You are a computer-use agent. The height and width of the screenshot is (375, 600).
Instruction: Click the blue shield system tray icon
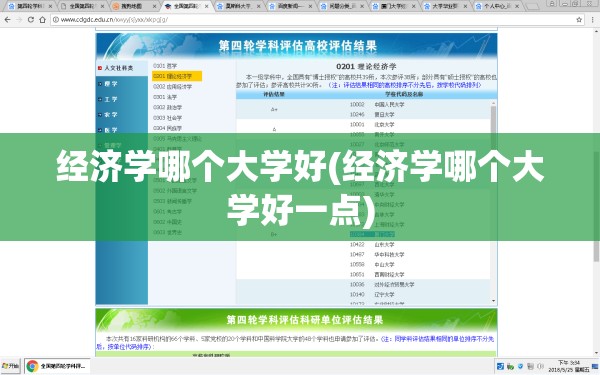pos(520,367)
